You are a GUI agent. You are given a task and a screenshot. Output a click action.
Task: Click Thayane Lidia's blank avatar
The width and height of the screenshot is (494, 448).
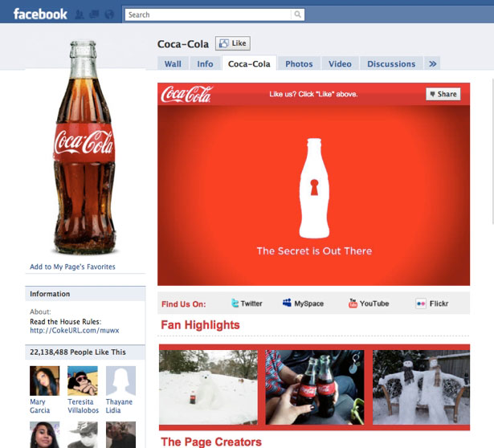pyautogui.click(x=120, y=381)
